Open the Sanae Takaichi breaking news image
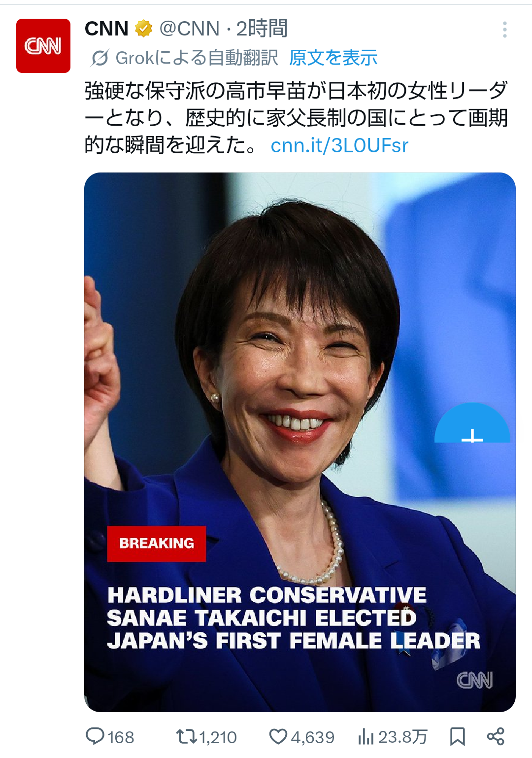 pos(300,442)
